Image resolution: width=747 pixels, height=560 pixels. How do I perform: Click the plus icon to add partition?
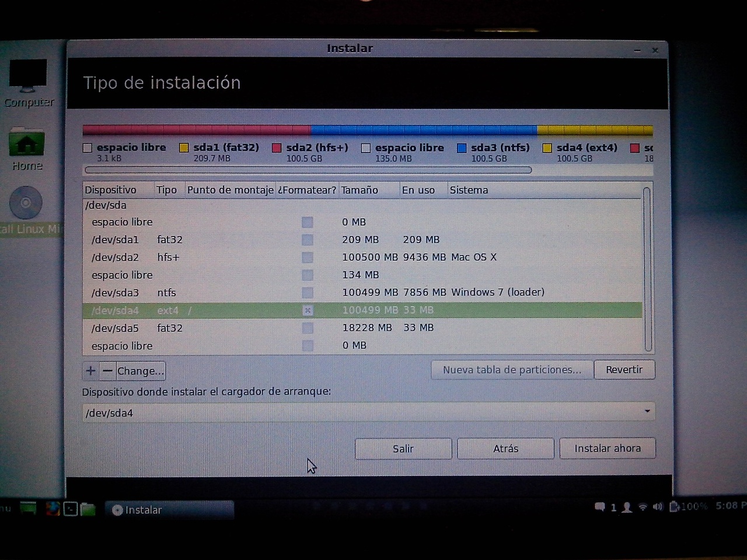pyautogui.click(x=90, y=371)
